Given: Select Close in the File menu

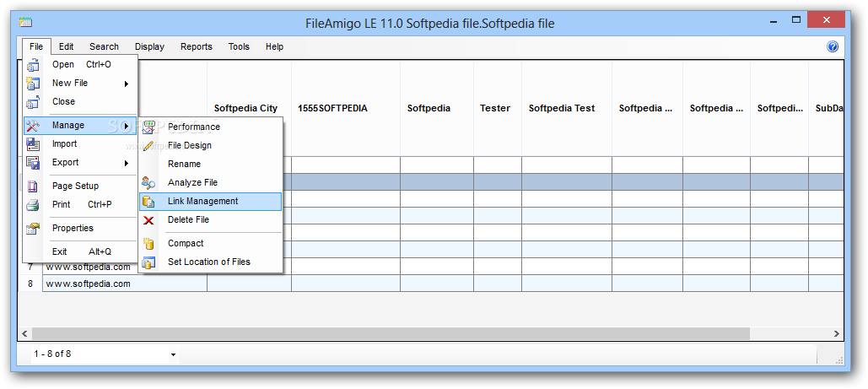Looking at the screenshot, I should [80, 101].
